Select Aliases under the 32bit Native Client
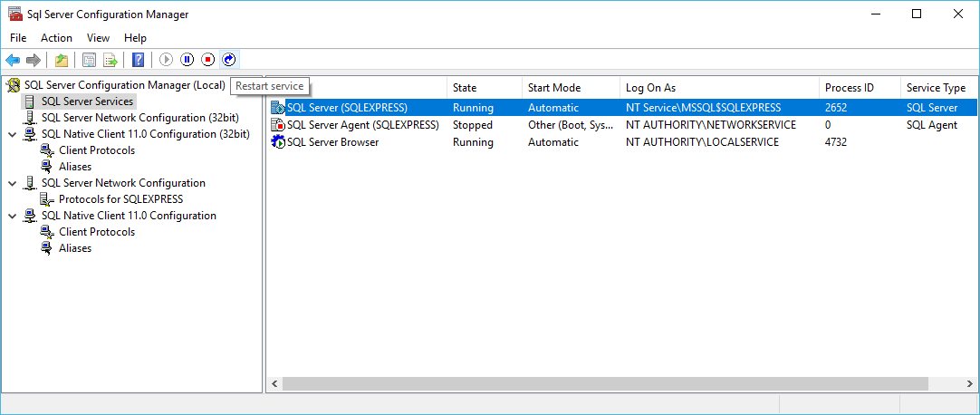 click(x=75, y=166)
